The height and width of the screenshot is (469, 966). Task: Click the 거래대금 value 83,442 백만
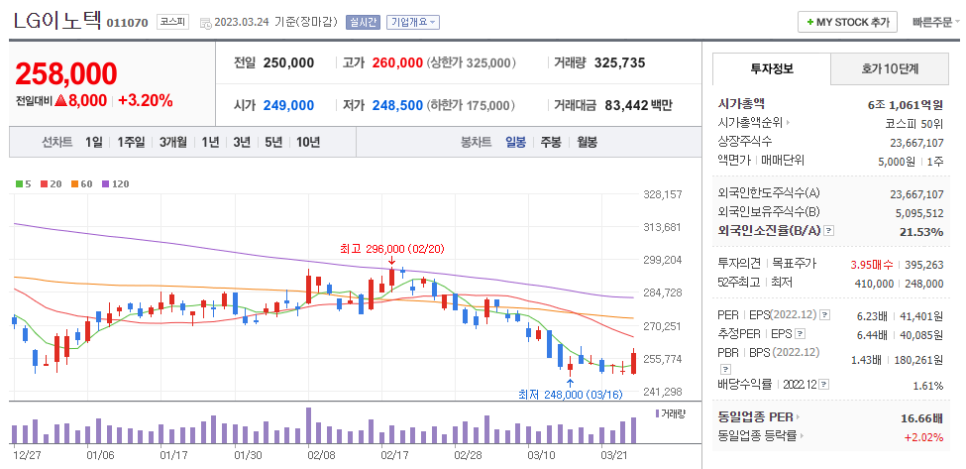click(638, 105)
